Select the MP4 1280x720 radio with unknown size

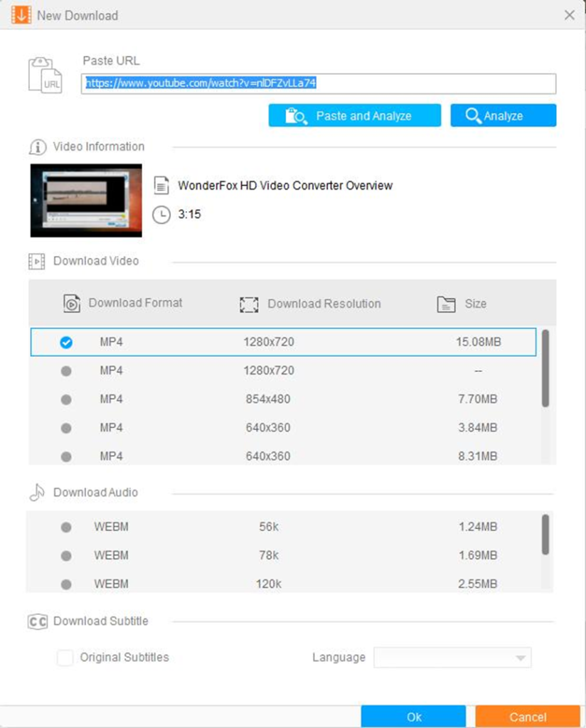point(66,371)
